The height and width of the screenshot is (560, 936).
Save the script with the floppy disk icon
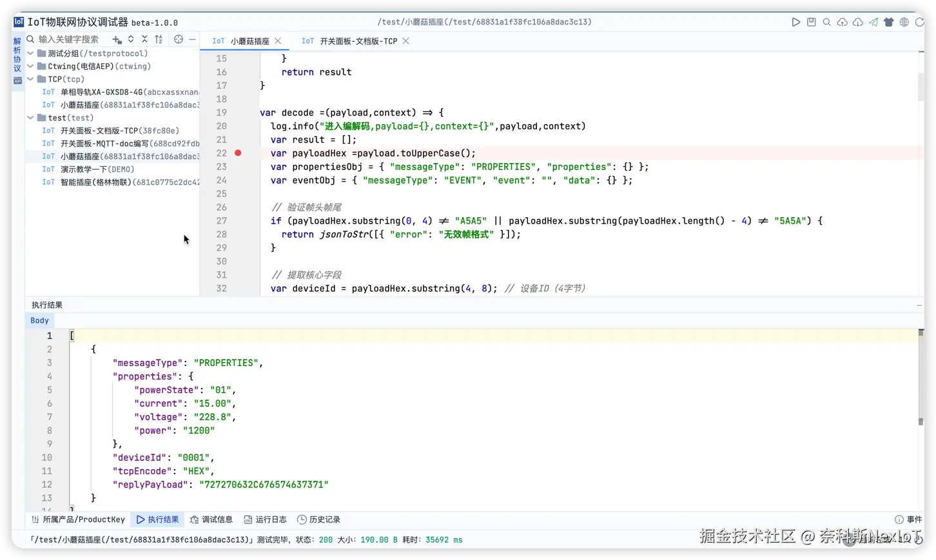pyautogui.click(x=811, y=22)
